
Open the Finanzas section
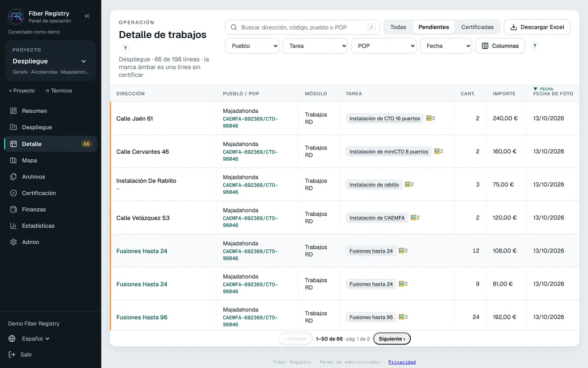(x=51, y=209)
